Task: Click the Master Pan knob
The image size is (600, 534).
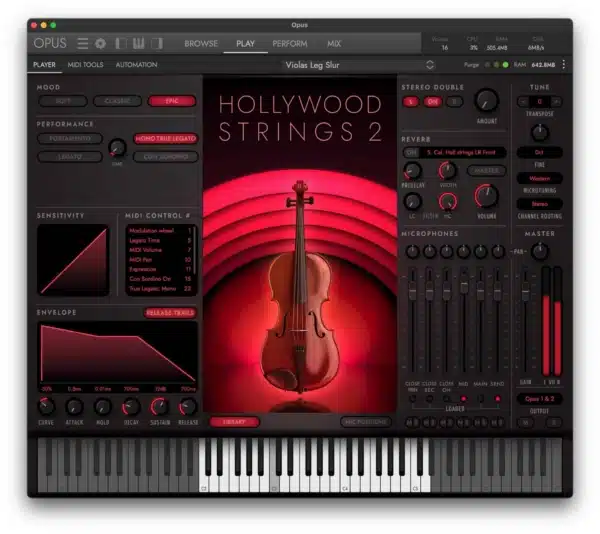Action: click(x=540, y=251)
